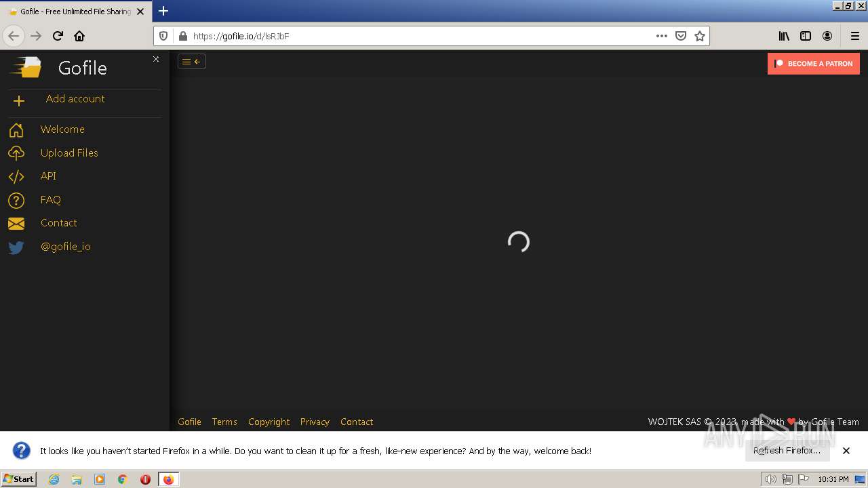The width and height of the screenshot is (868, 488).
Task: Open the @gofile_io Twitter link
Action: (x=66, y=247)
